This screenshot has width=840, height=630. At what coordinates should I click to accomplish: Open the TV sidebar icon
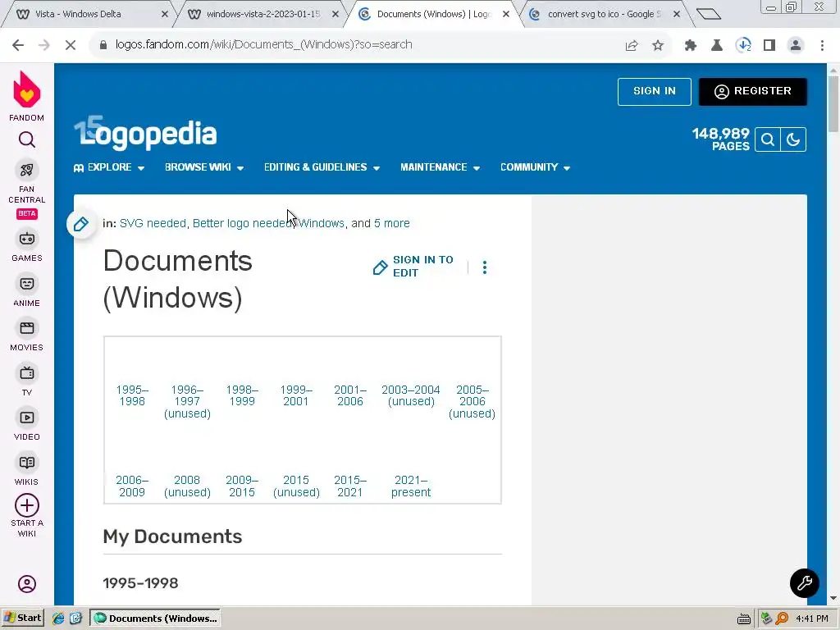pos(27,373)
